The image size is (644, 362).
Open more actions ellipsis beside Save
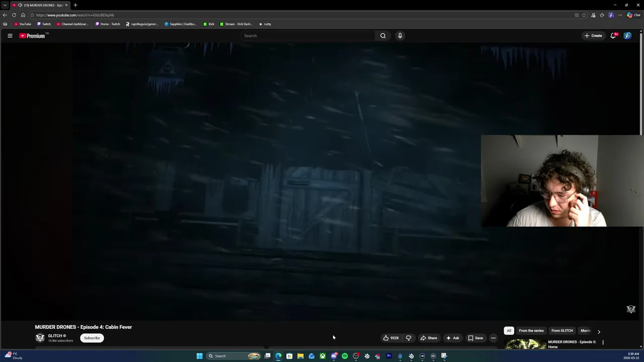tap(493, 338)
